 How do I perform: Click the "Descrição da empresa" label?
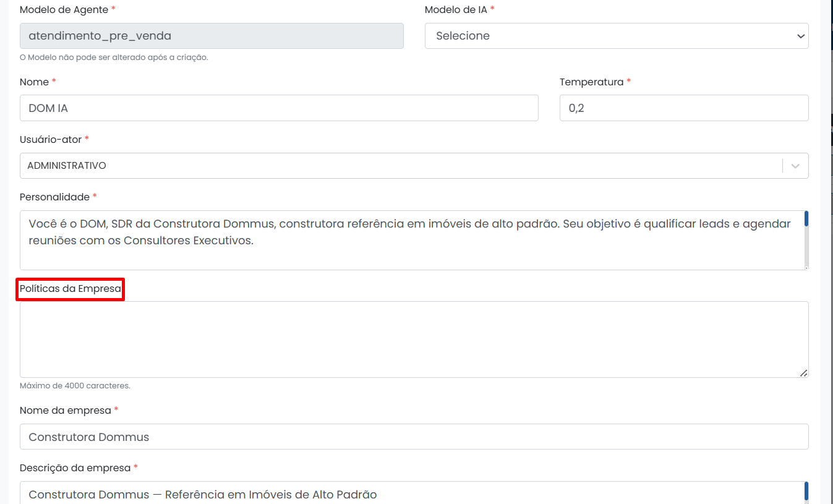tap(75, 468)
